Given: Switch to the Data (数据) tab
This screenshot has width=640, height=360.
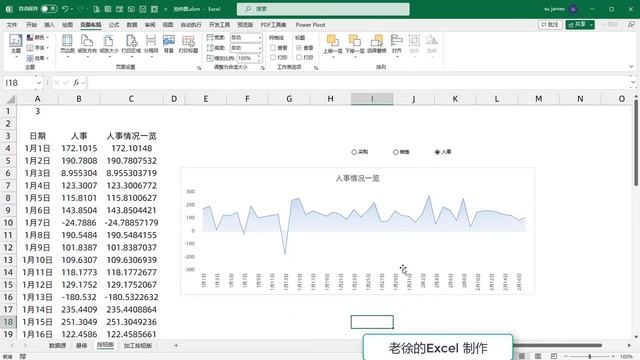Looking at the screenshot, I should click(132, 25).
